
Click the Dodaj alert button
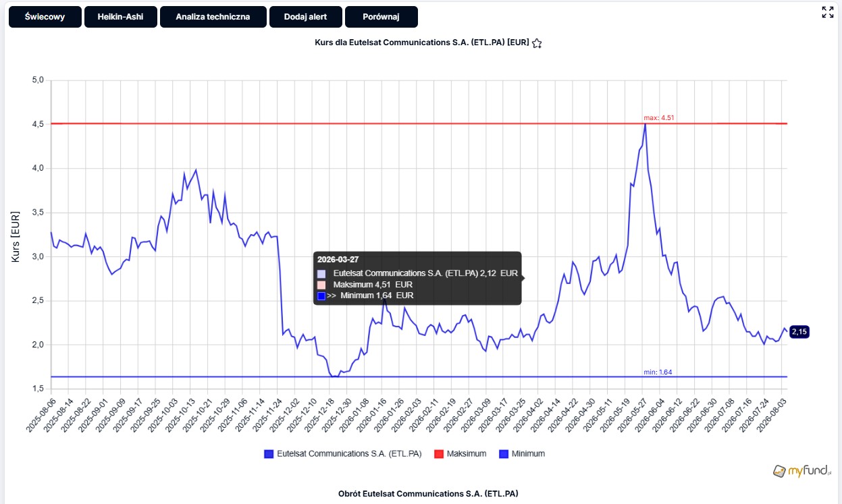click(305, 17)
